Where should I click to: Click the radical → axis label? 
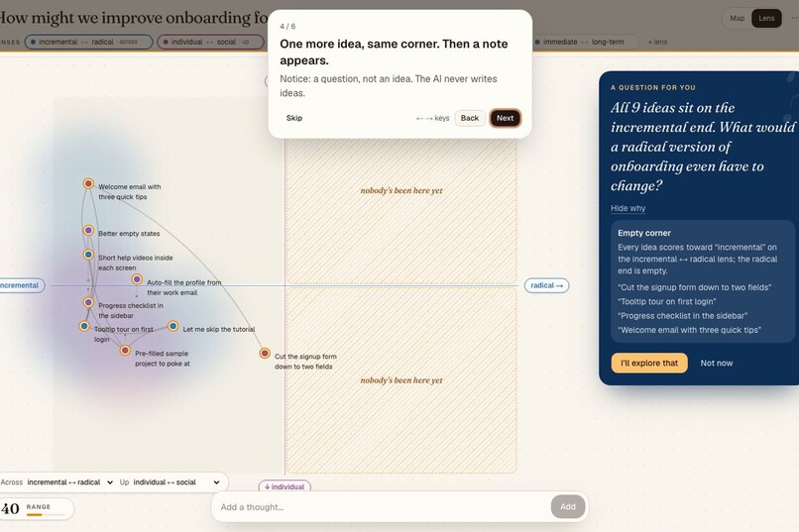coord(547,285)
